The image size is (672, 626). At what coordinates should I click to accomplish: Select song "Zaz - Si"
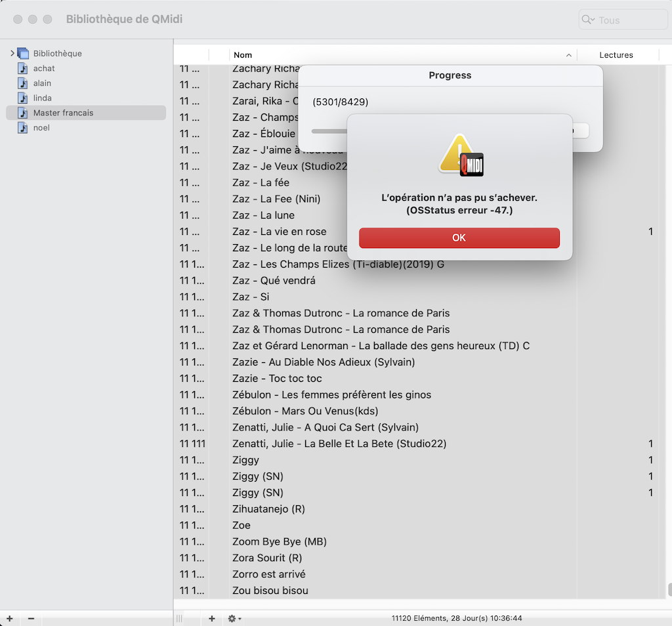coord(251,297)
